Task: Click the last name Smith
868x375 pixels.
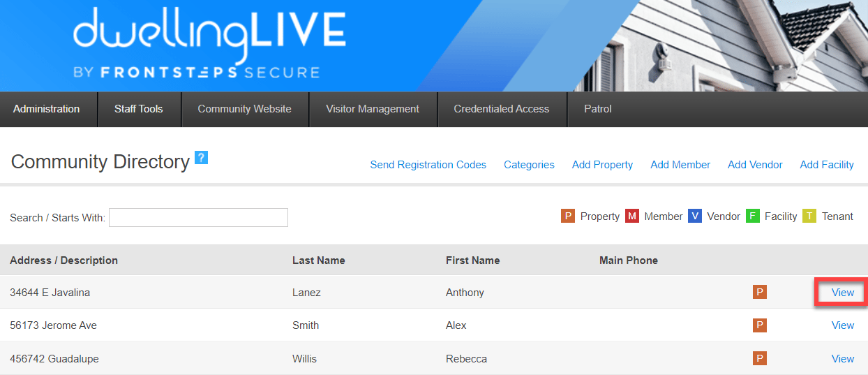Action: (306, 325)
